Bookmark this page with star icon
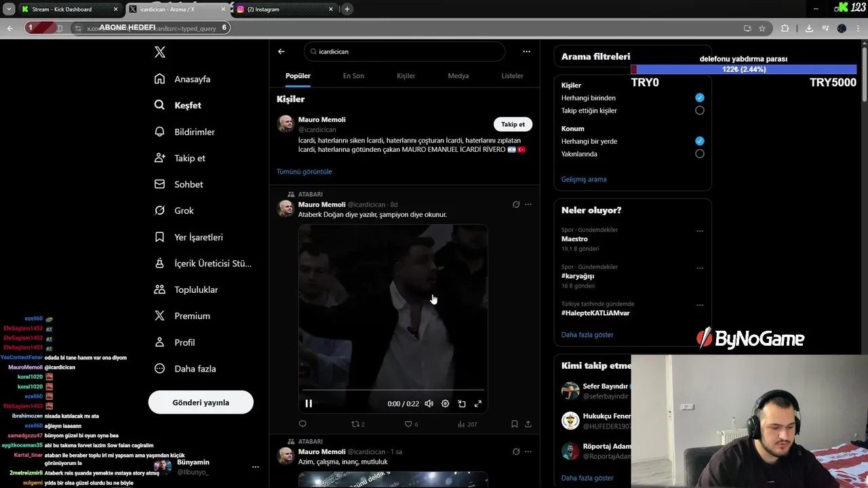 click(762, 28)
